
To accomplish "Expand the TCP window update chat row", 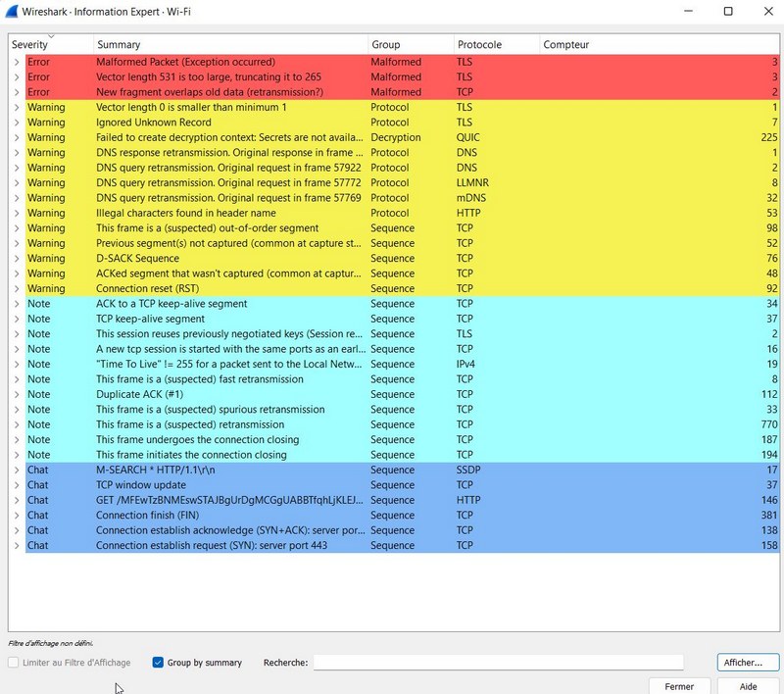I will click(16, 485).
